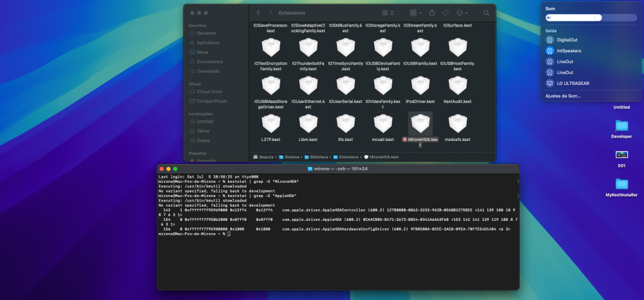Select IOUSBDeviceFamily.kext icon
The height and width of the screenshot is (300, 644).
pyautogui.click(x=383, y=47)
